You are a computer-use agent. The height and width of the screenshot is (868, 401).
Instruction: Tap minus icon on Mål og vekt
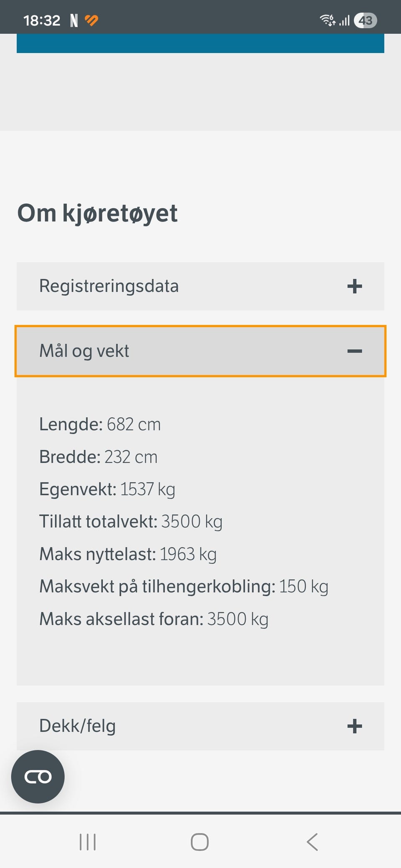354,351
